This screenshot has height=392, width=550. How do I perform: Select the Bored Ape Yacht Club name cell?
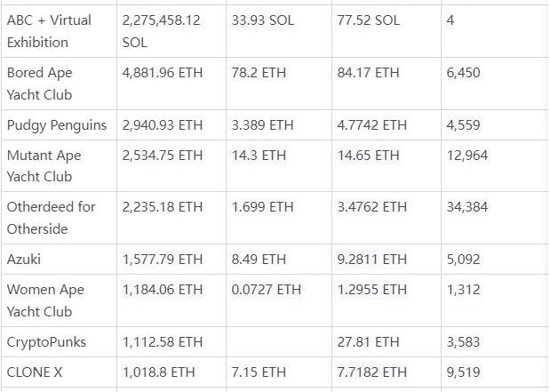[39, 84]
